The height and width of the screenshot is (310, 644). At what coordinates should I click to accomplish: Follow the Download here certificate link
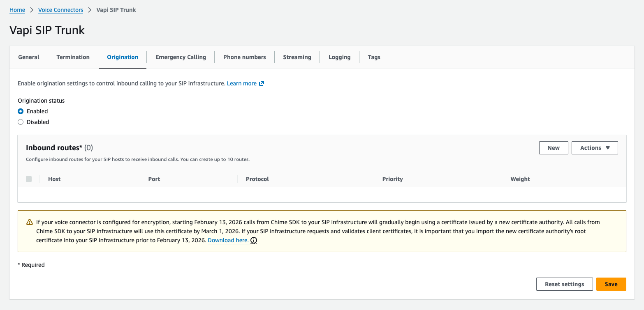click(228, 240)
